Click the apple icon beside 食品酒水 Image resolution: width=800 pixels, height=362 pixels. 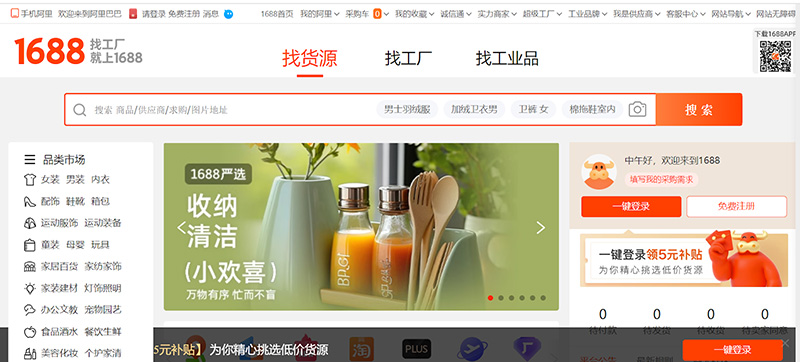(30, 332)
